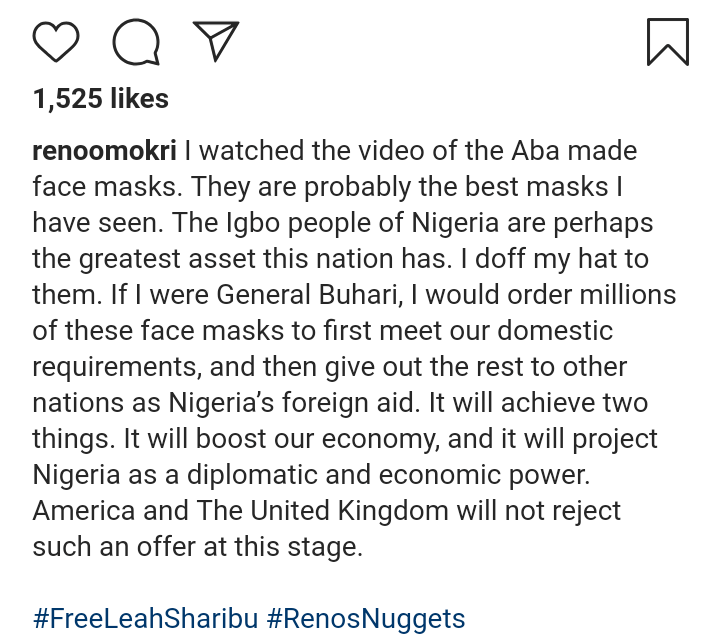Open the renoomokri profile from the caption
Screen dimensions: 720x637
coord(104,151)
